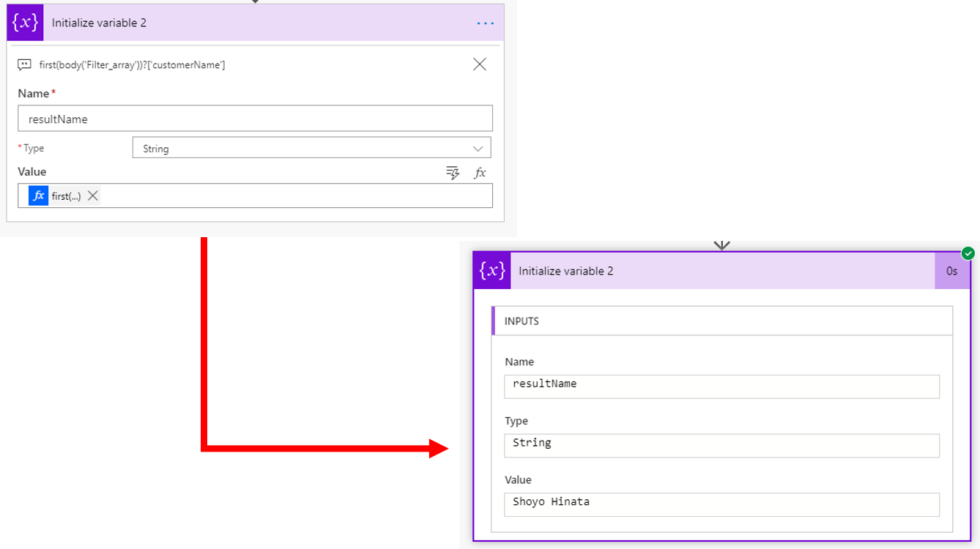Viewport: 980px width, 549px height.
Task: Click the Type label in run inputs
Action: 516,421
